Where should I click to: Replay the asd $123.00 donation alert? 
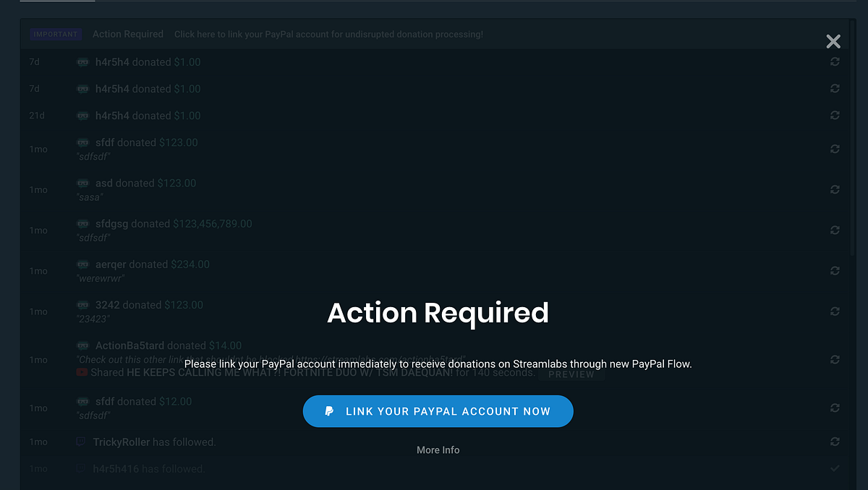pos(835,189)
